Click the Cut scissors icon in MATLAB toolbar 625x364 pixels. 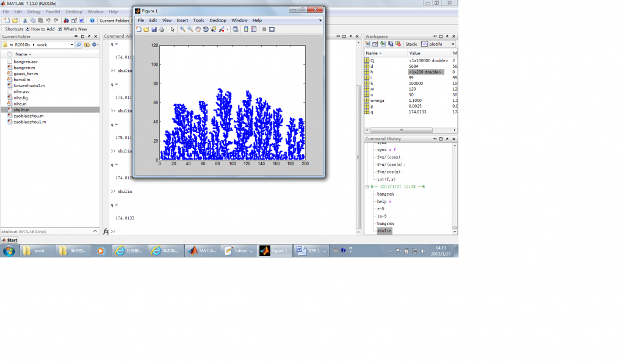[x=24, y=20]
